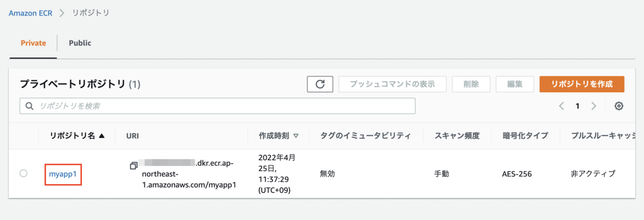644x220 pixels.
Task: Switch to the Public tab
Action: [80, 43]
